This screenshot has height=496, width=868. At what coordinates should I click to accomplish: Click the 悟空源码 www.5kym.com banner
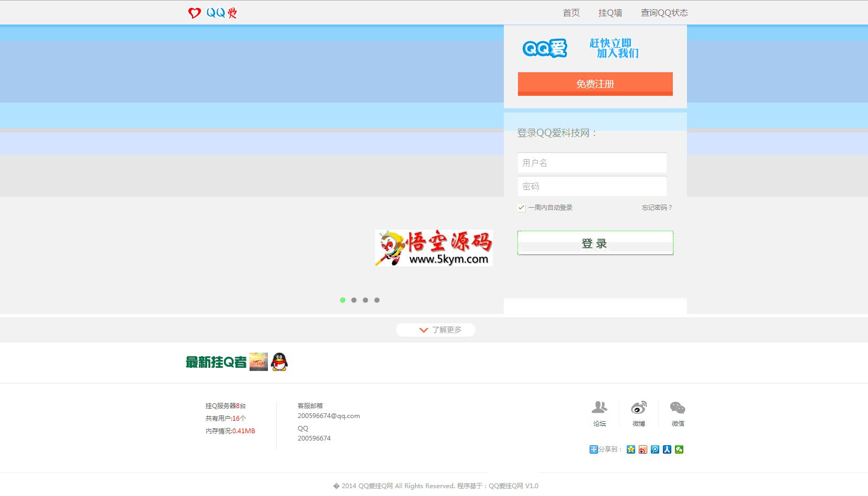coord(434,248)
